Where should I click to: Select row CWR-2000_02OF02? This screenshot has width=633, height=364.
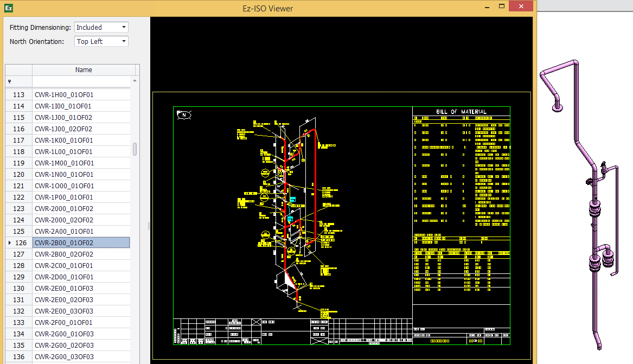81,220
